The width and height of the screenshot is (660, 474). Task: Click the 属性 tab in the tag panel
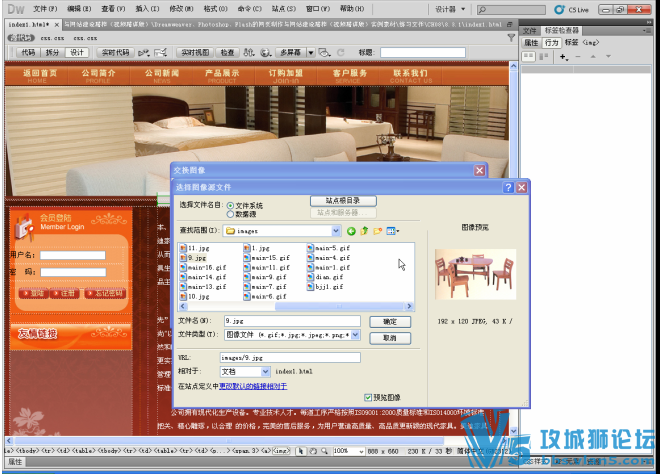coord(531,43)
